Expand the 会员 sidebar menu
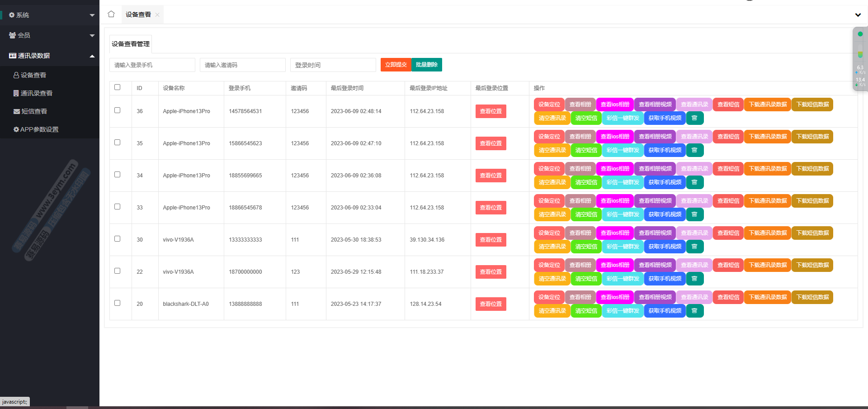The image size is (868, 409). [50, 35]
